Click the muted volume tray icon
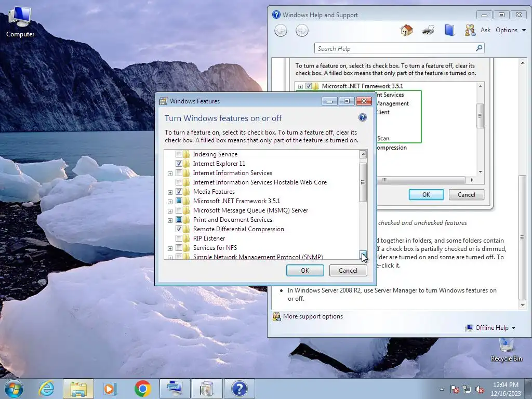The height and width of the screenshot is (399, 532). [x=480, y=389]
